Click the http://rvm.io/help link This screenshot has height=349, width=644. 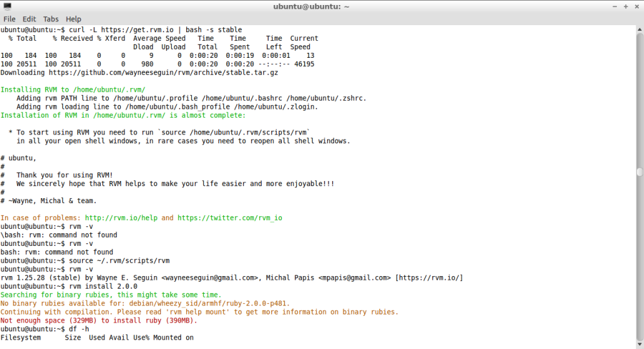pos(121,218)
